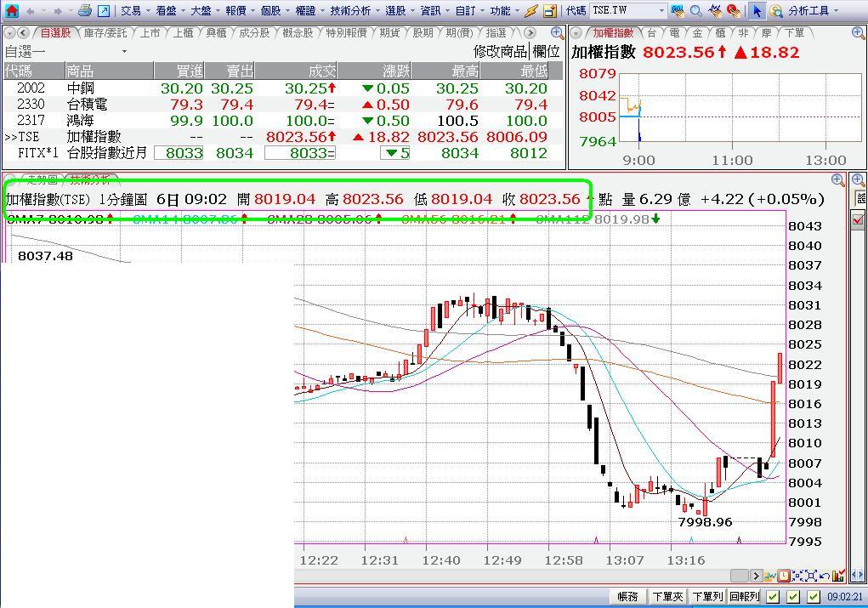868x608 pixels.
Task: Open the 下單夾 button
Action: pos(667,596)
